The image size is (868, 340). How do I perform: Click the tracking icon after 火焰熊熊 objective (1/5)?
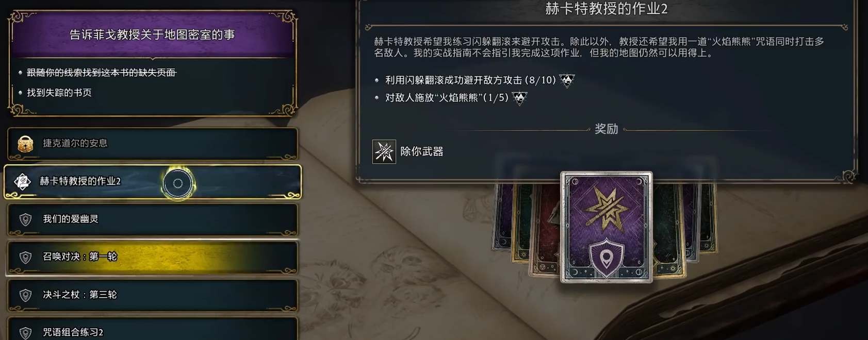(519, 98)
